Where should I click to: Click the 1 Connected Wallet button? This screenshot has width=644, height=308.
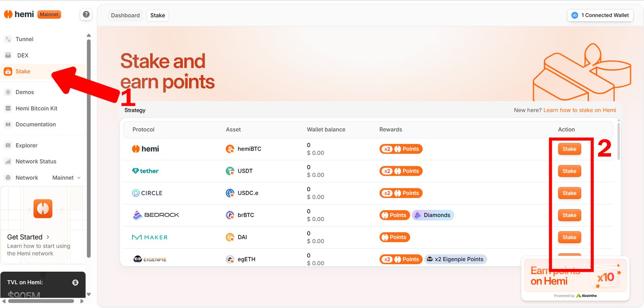pos(600,15)
